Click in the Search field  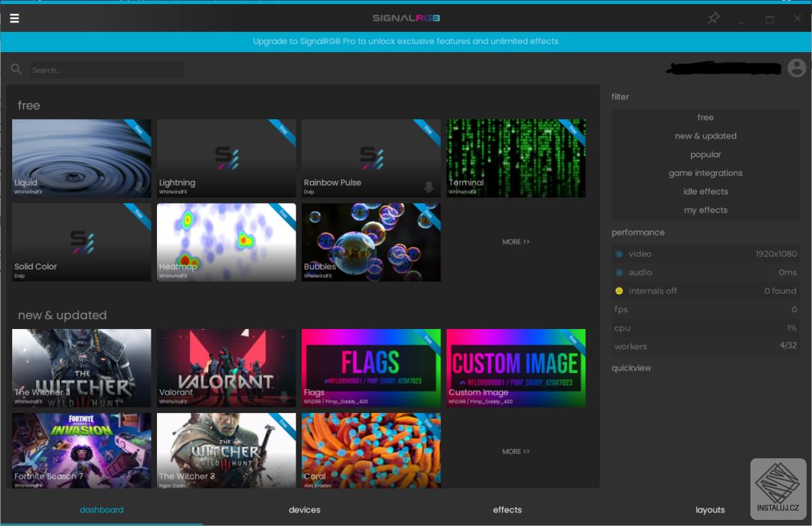point(106,70)
